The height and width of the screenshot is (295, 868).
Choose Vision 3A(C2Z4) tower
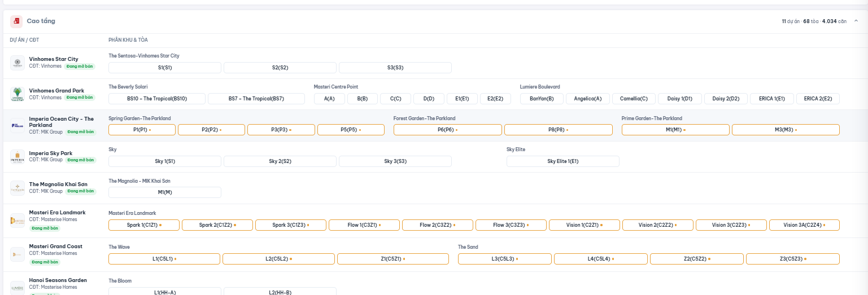click(x=805, y=225)
